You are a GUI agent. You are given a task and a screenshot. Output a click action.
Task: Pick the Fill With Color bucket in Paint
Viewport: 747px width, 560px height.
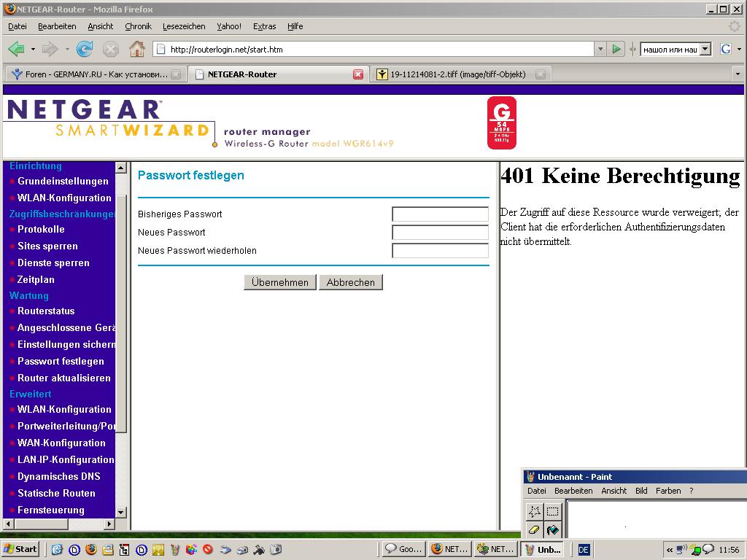coord(553,529)
